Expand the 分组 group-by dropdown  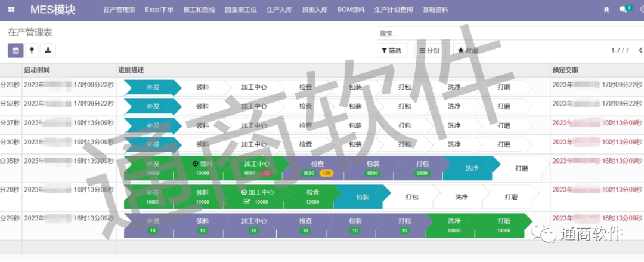(x=429, y=51)
